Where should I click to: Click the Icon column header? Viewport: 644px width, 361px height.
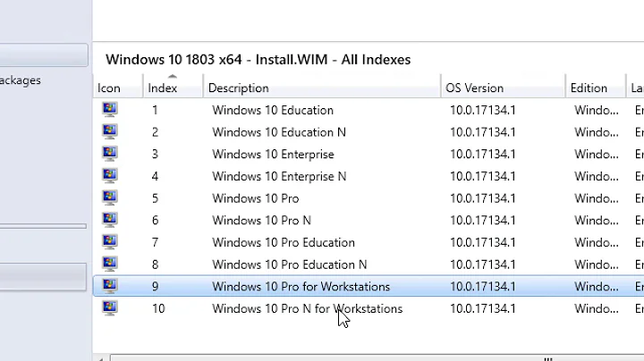click(118, 86)
